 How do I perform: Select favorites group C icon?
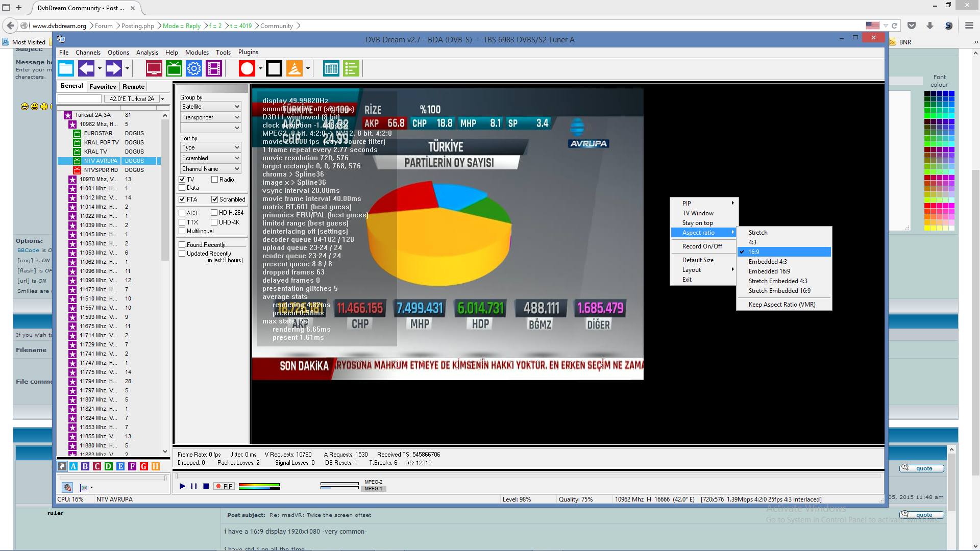(97, 466)
